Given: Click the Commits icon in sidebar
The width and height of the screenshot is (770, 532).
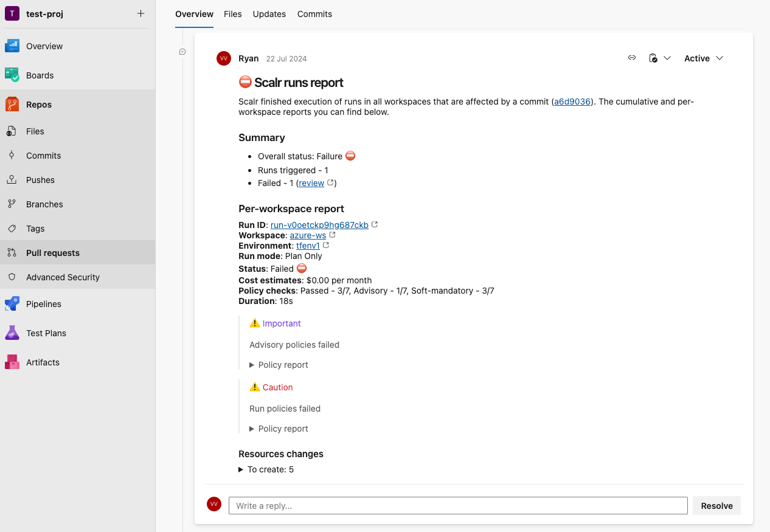Looking at the screenshot, I should [12, 156].
